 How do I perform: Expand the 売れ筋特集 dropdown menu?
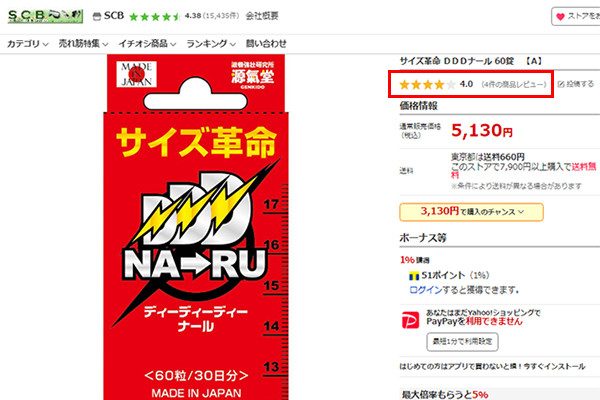[x=83, y=44]
